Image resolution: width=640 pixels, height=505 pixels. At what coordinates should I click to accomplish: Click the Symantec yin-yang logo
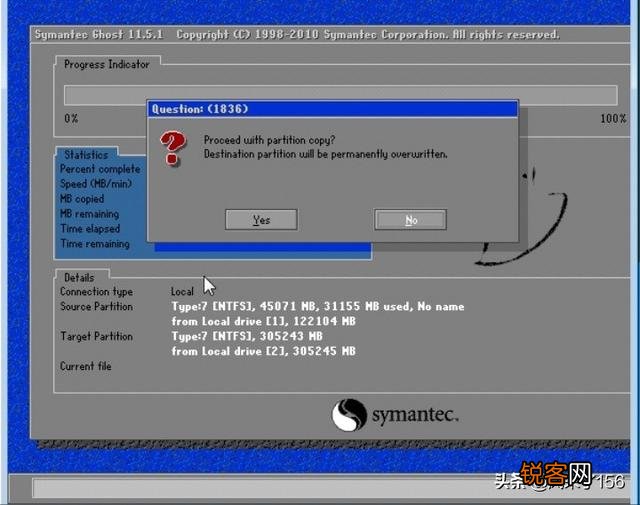pyautogui.click(x=349, y=414)
